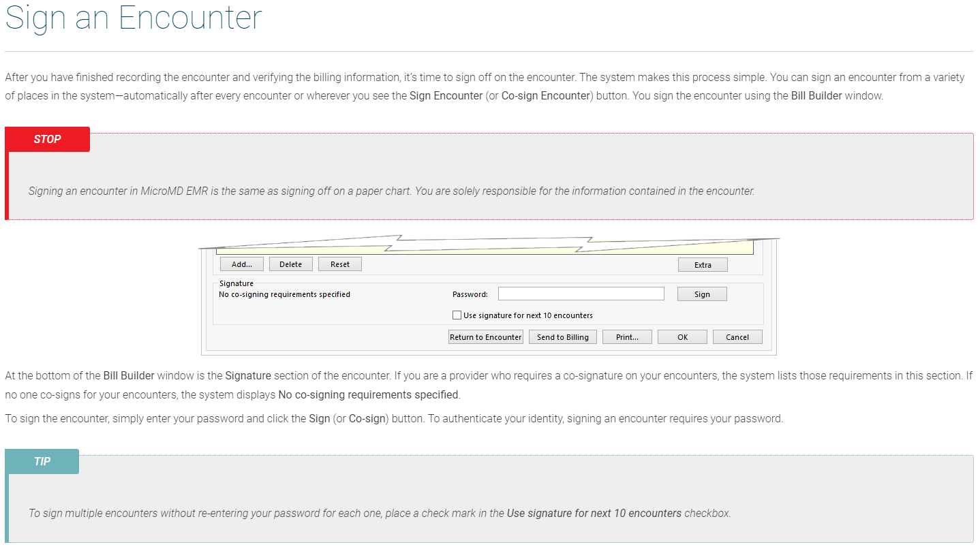The image size is (980, 549).
Task: Click paragraph starting 'To sign the encounter'
Action: point(394,418)
